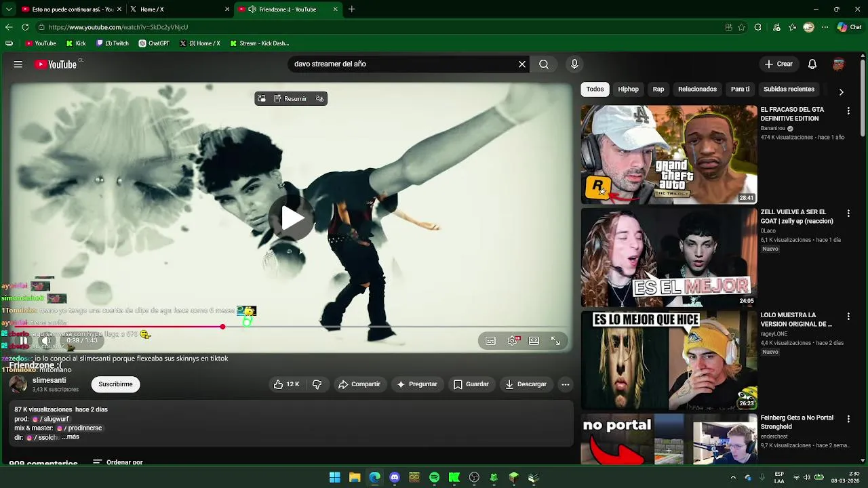The image size is (868, 488).
Task: Clear the search box with the X
Action: pyautogui.click(x=522, y=64)
